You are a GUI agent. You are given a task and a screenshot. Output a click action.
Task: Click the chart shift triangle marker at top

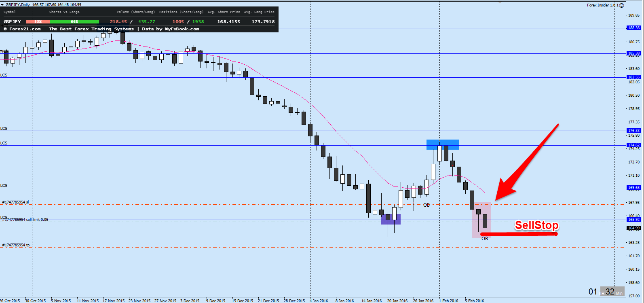pos(500,2)
